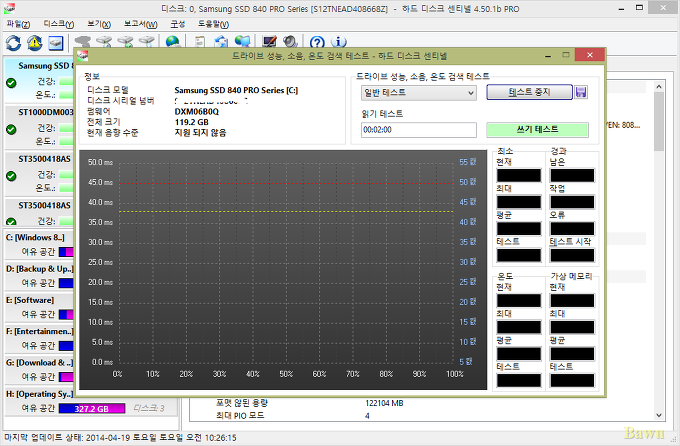
Task: Open the 보기 menu
Action: click(x=99, y=24)
